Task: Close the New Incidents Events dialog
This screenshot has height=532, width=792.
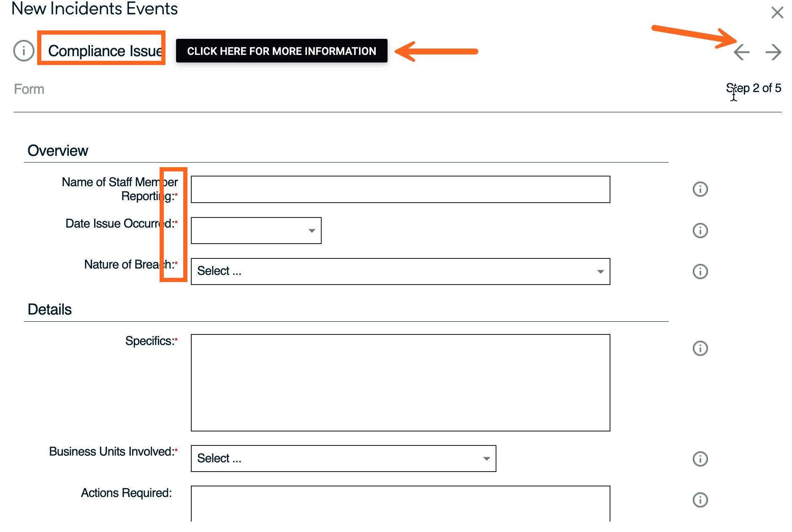Action: (777, 12)
